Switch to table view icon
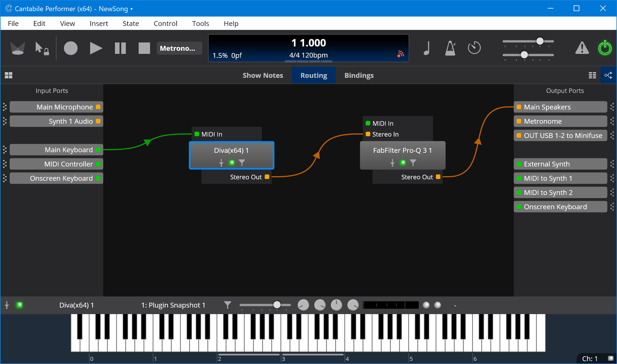Viewport: 617px width, 364px height. pos(592,75)
